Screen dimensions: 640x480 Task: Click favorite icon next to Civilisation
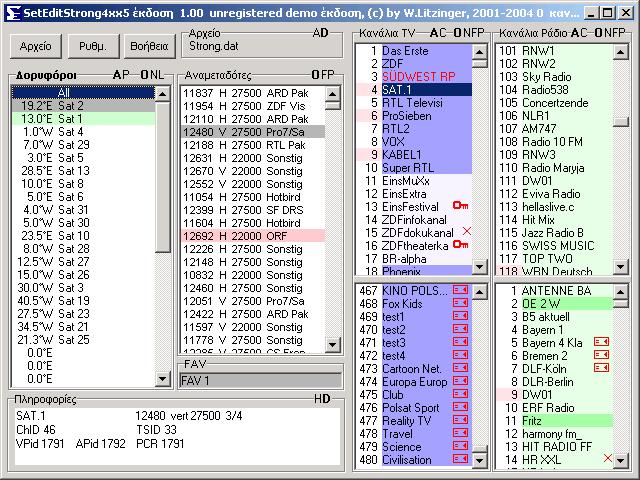(460, 459)
